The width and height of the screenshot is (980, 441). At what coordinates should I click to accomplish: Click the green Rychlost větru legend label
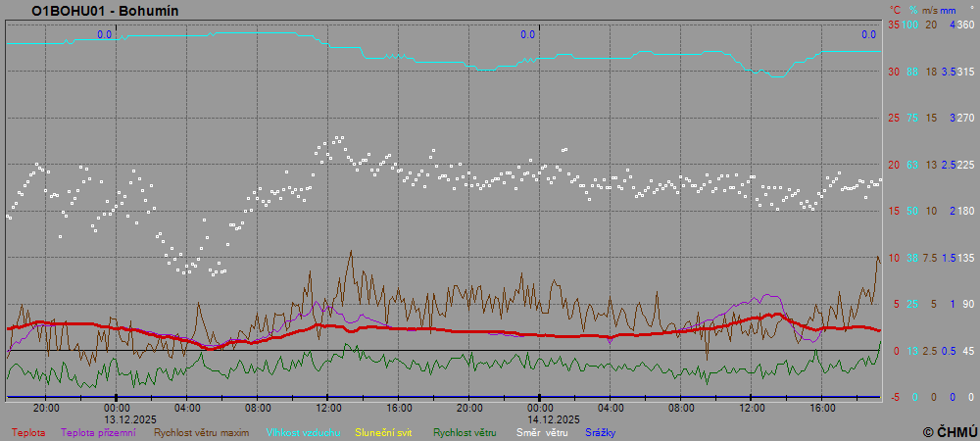tap(465, 432)
